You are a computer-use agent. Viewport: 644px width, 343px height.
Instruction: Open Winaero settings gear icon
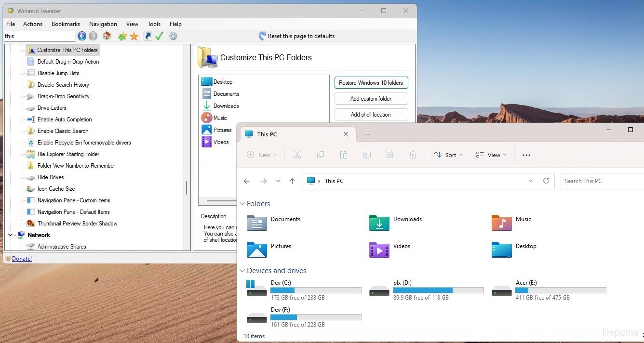[x=173, y=36]
